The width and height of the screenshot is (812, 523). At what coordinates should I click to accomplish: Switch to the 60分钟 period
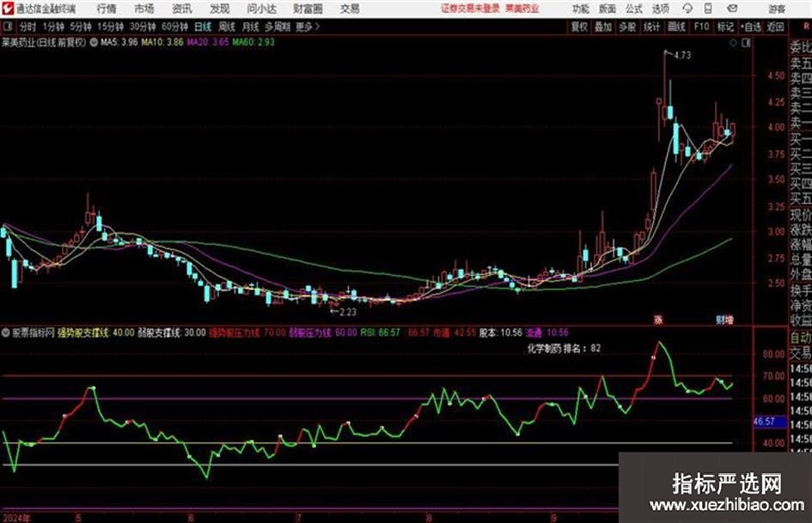coord(175,27)
